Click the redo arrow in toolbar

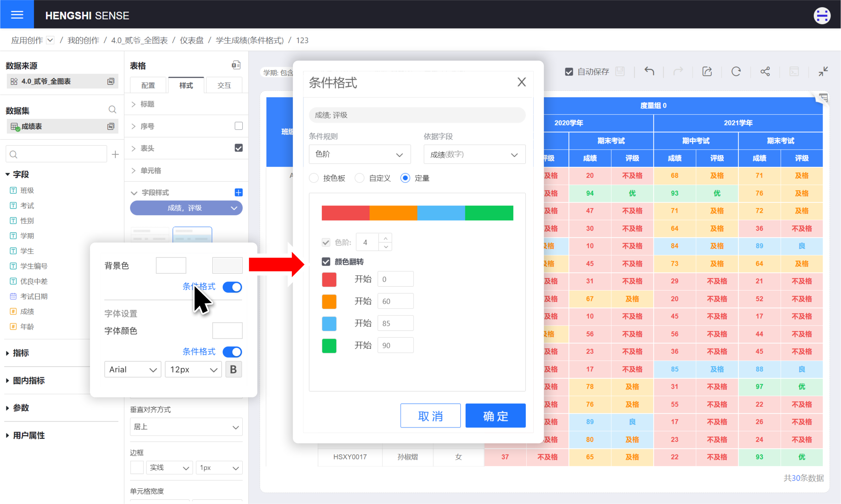(x=678, y=71)
